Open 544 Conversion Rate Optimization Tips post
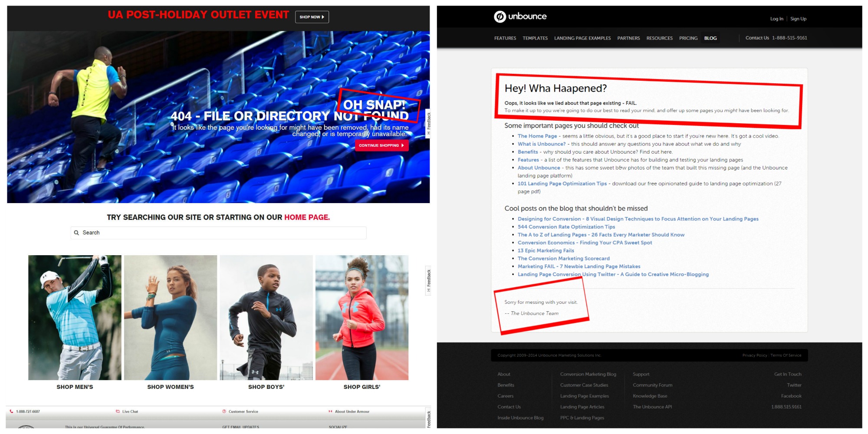The height and width of the screenshot is (434, 868). pyautogui.click(x=566, y=227)
